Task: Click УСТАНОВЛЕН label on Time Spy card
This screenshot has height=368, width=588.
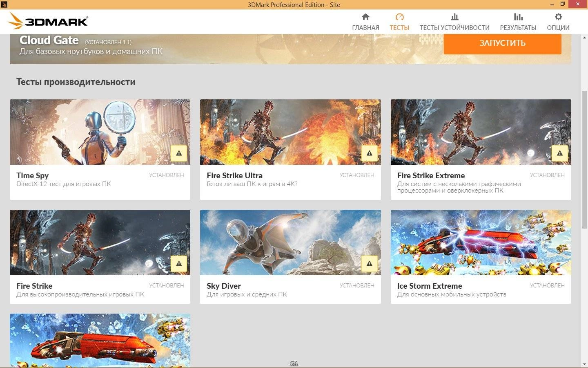Action: pos(166,175)
